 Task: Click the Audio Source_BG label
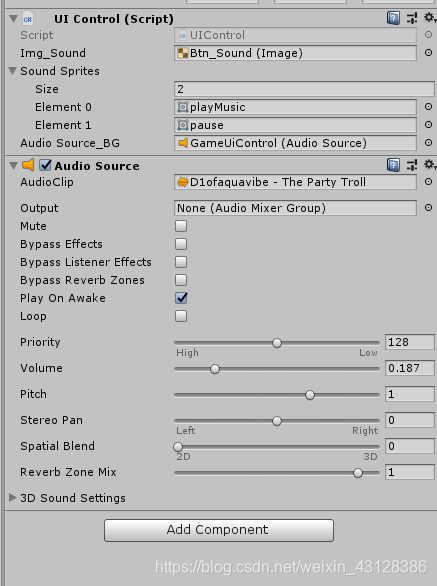[70, 143]
